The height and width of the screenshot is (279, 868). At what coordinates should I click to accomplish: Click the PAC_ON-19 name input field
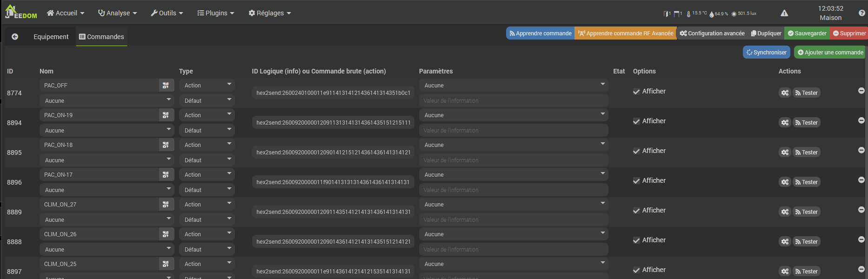(100, 115)
